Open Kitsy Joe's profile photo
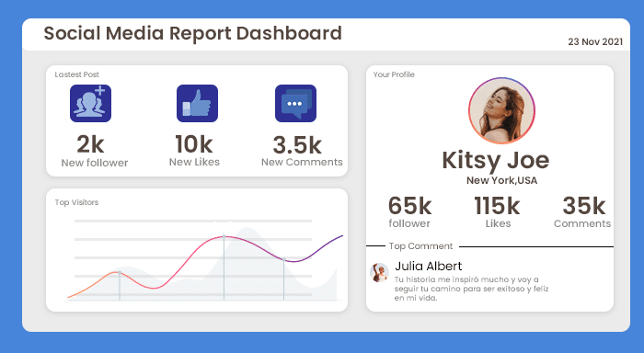This screenshot has height=353, width=644. tap(501, 110)
